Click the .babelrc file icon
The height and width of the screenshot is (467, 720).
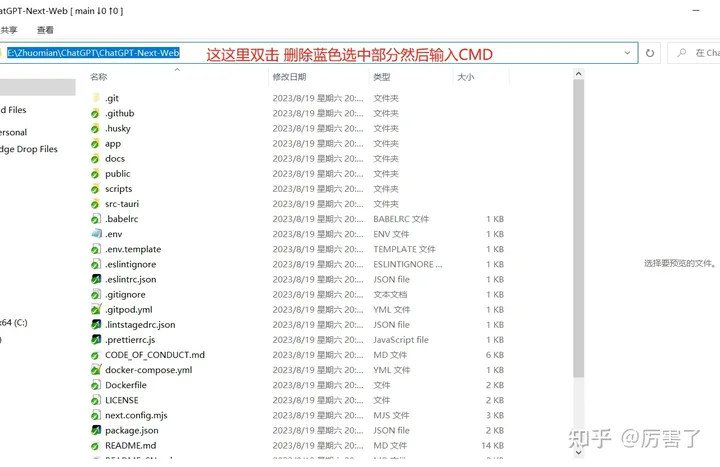(96, 219)
